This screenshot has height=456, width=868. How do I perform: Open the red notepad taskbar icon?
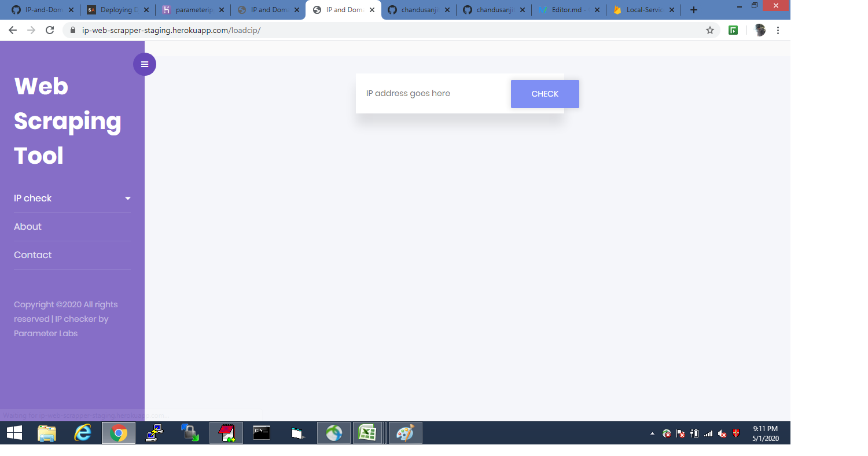click(226, 433)
